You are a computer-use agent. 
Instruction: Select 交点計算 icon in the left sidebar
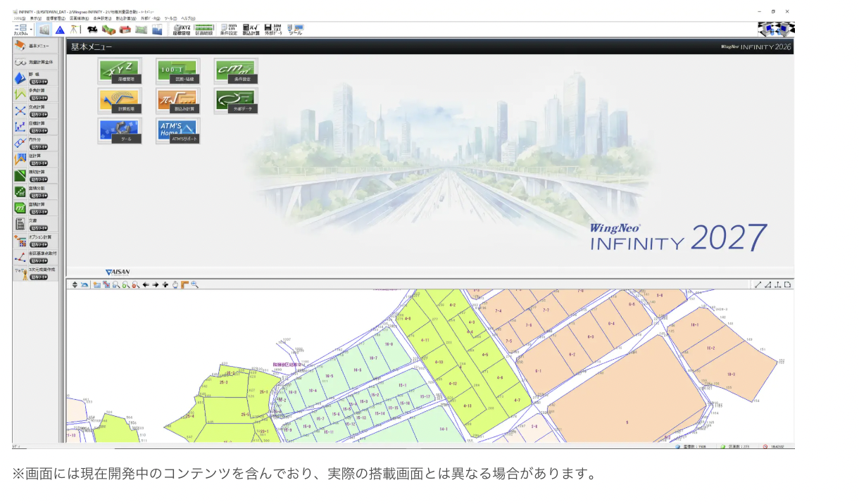pos(20,111)
